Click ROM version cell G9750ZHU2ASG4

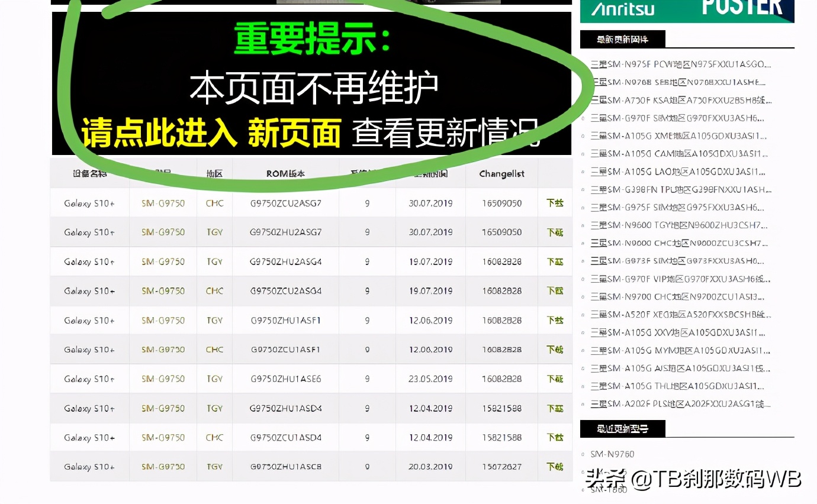click(285, 261)
